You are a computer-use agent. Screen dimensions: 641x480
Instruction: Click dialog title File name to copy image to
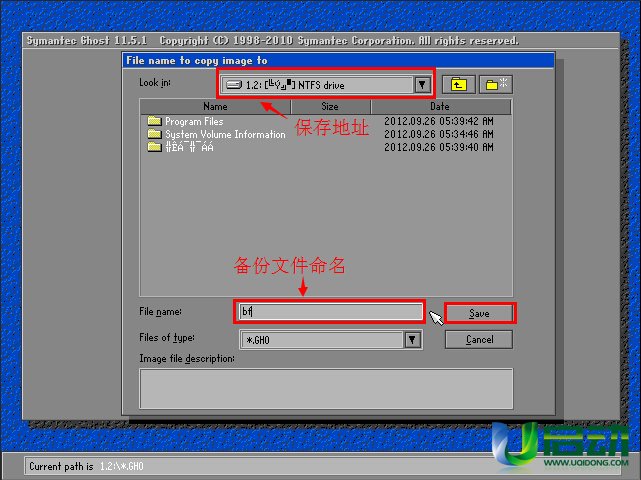pyautogui.click(x=197, y=61)
